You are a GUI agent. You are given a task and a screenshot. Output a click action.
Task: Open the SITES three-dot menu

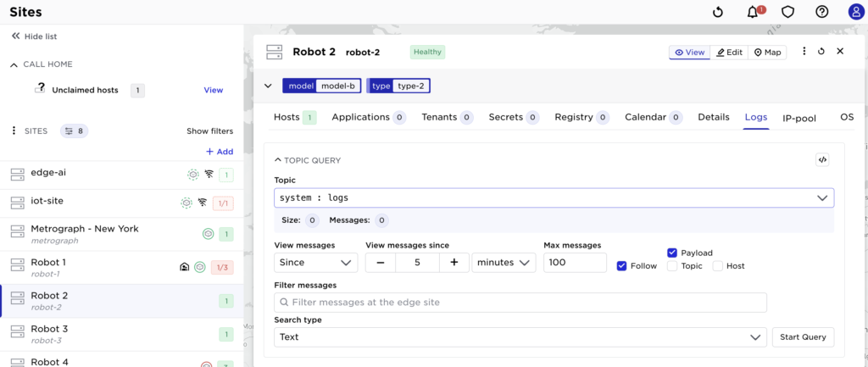[x=14, y=131]
